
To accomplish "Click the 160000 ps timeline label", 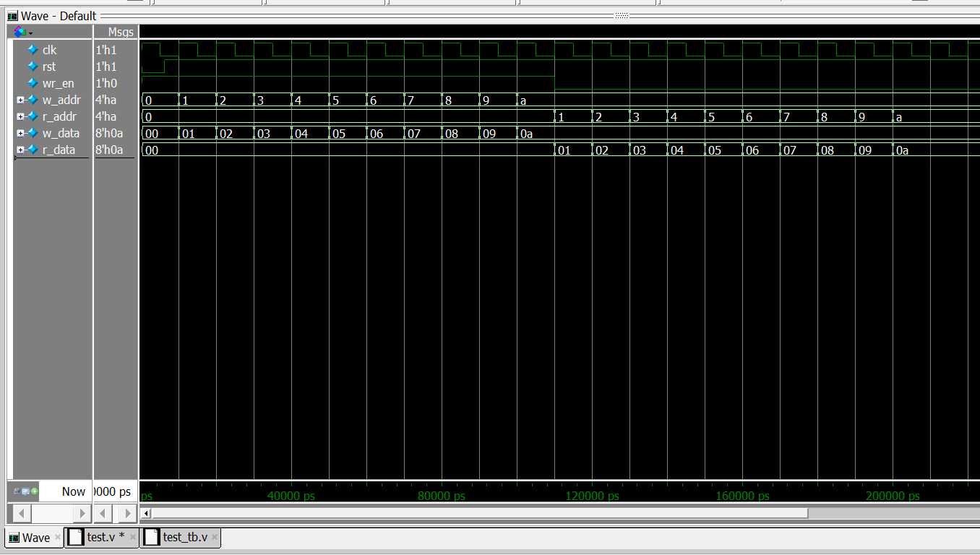I will pyautogui.click(x=743, y=496).
